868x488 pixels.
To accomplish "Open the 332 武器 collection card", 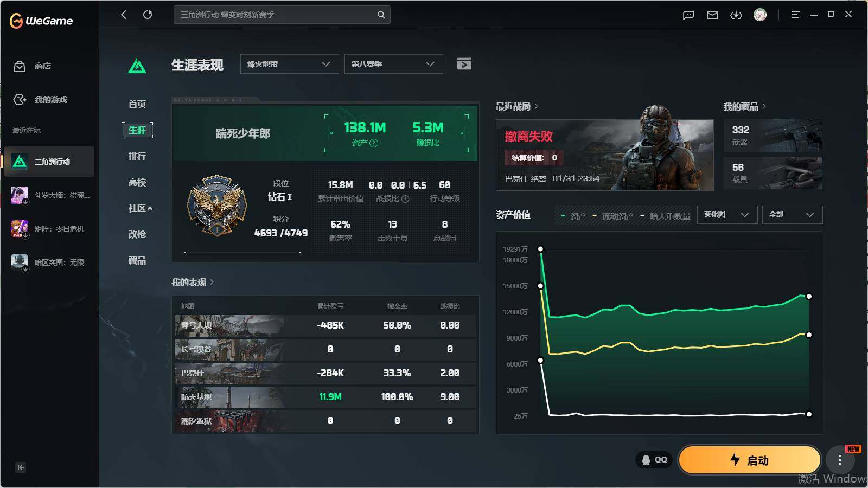I will point(773,136).
